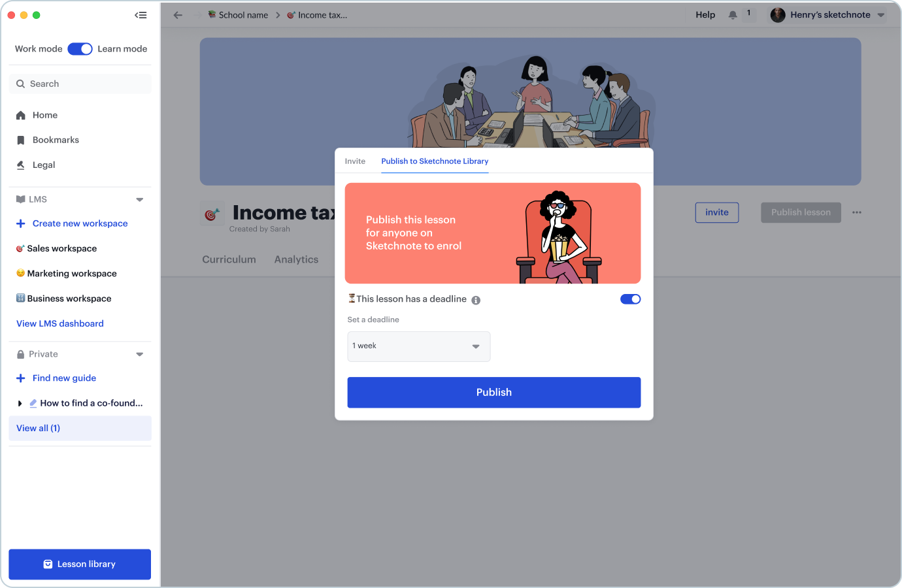The width and height of the screenshot is (902, 588).
Task: Click the deadline info icon
Action: click(x=476, y=301)
